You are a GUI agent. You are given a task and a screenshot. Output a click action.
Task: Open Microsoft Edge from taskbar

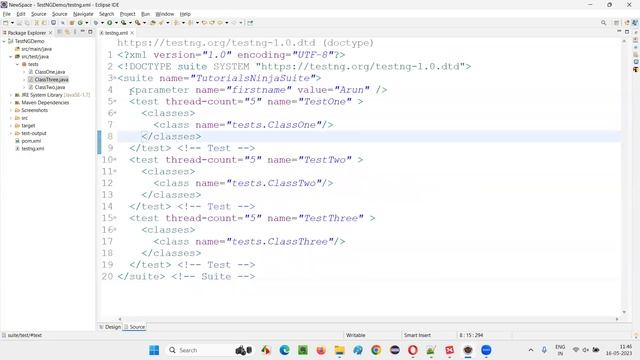tap(284, 350)
